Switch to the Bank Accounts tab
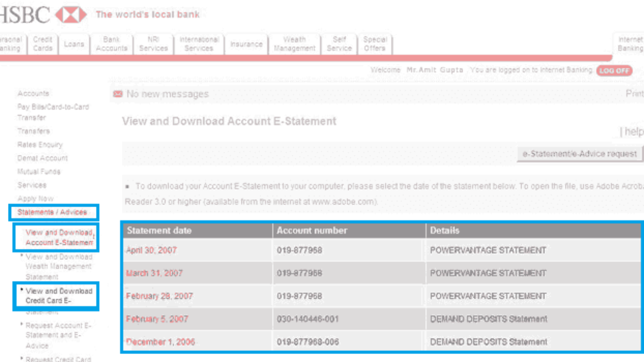 pyautogui.click(x=111, y=44)
